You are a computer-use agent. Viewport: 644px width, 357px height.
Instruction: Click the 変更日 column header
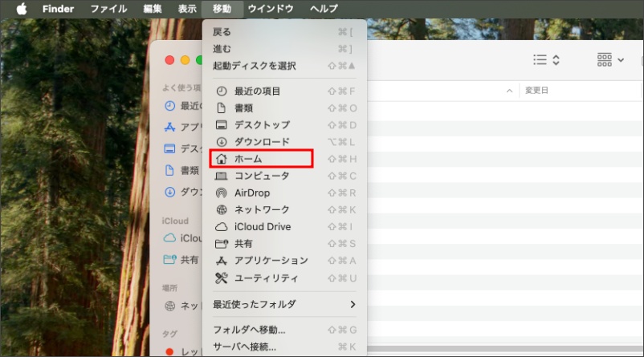pos(536,91)
